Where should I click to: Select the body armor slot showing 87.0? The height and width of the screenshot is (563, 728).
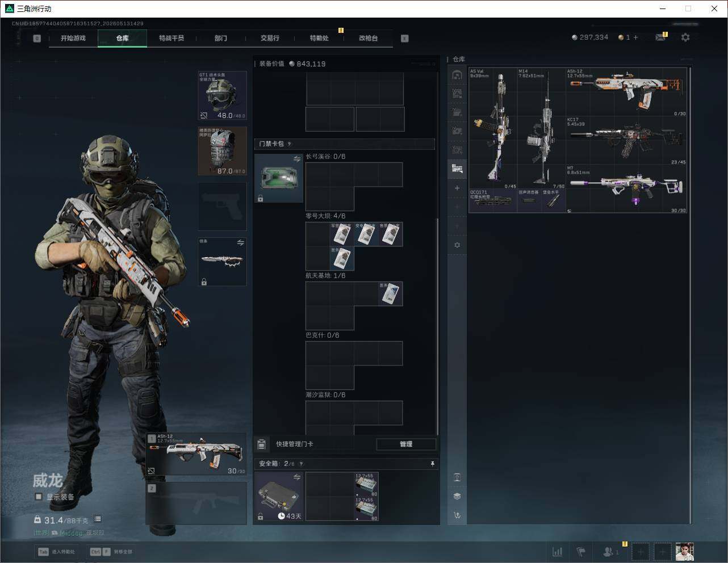(222, 151)
